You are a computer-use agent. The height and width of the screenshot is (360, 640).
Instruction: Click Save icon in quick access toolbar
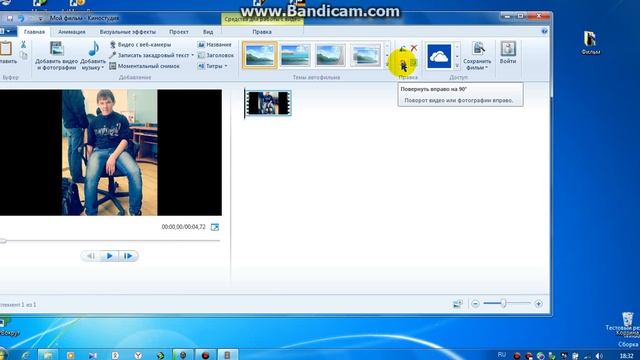click(10, 18)
